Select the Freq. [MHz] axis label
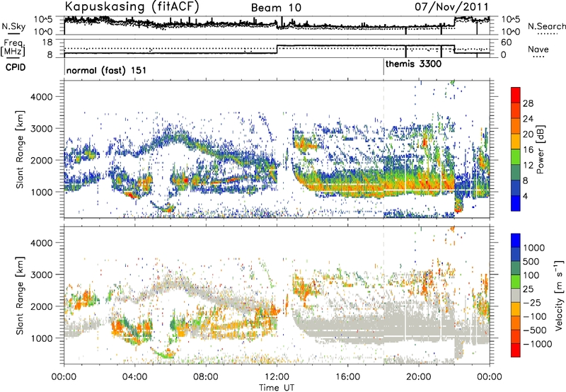Viewport: 566px width, 392px height. click(x=13, y=48)
